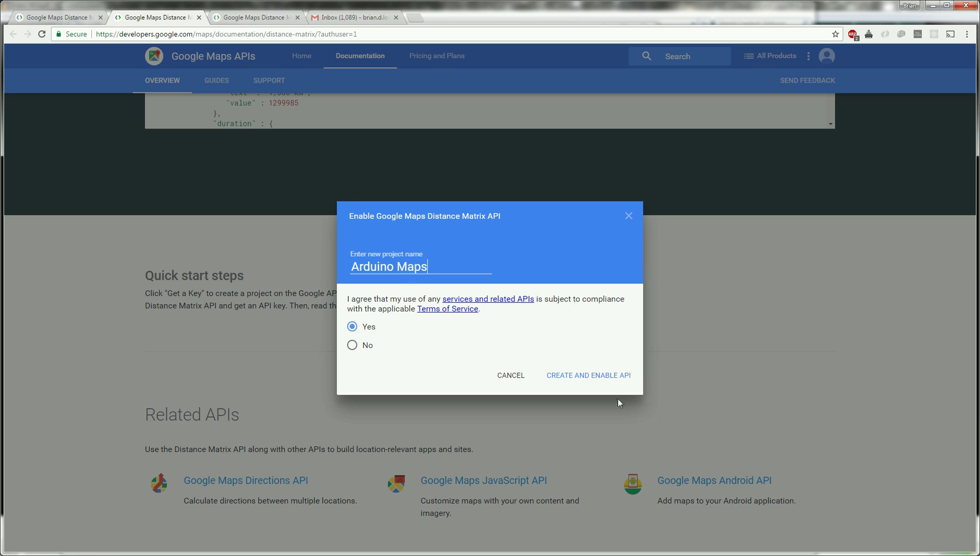
Task: Open the Terms of Service link
Action: click(447, 309)
